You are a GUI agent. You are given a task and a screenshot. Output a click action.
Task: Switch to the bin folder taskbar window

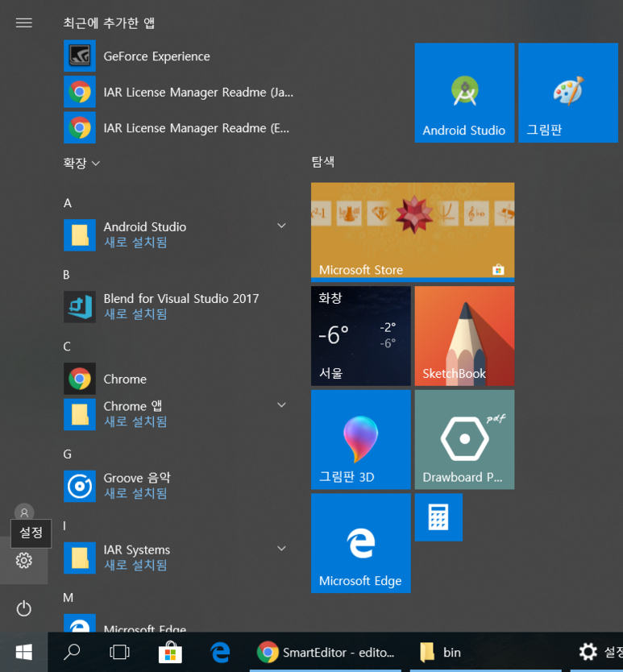(486, 653)
